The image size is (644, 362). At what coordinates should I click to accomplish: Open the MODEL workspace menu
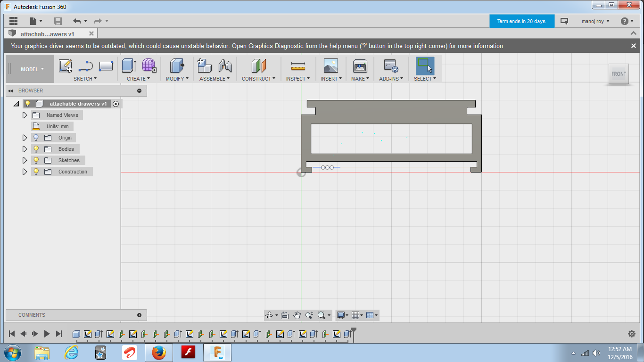click(29, 69)
